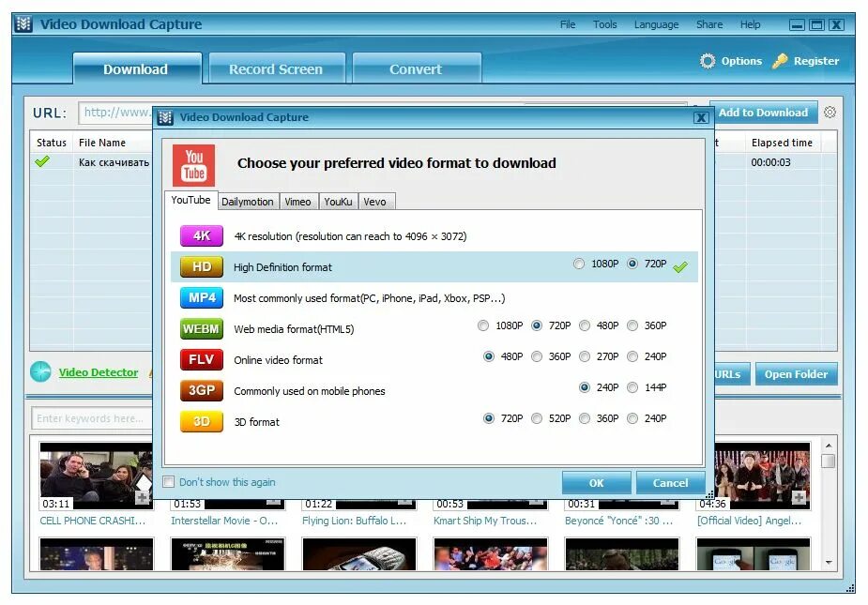Click the YouTube logo in dialog
868x605 pixels.
(193, 165)
